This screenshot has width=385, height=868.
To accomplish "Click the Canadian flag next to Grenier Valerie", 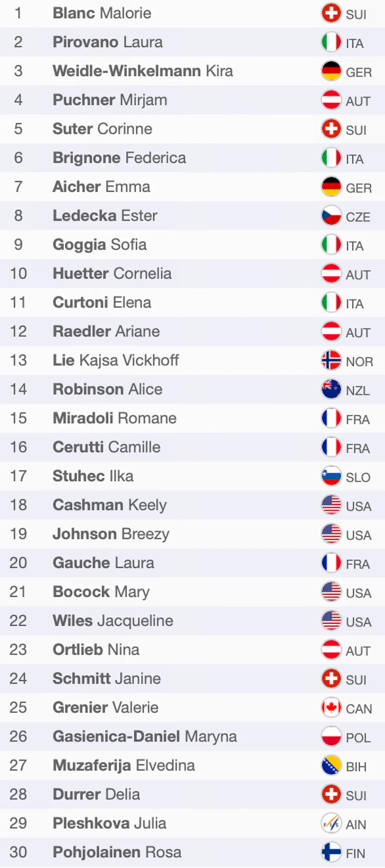I will [x=331, y=708].
